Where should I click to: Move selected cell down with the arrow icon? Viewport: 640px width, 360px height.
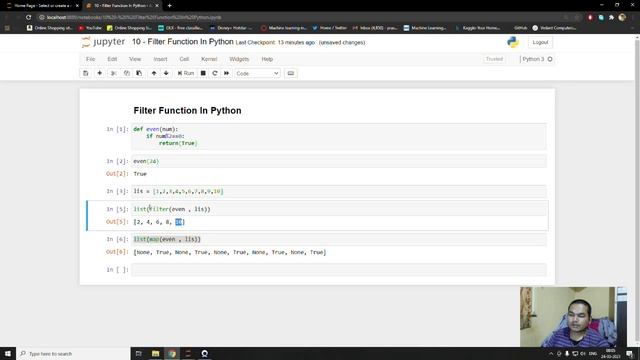coord(166,73)
